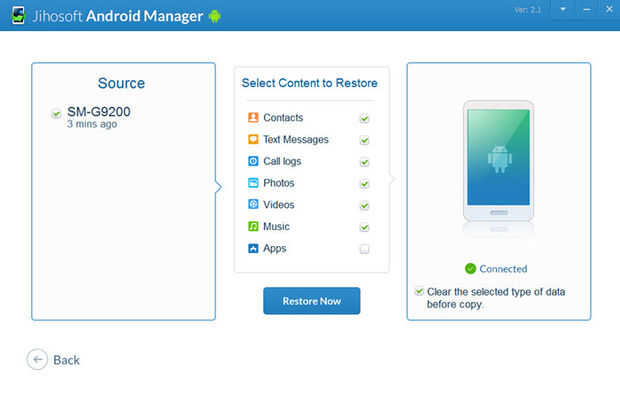Uncheck Clear selected data before copy
This screenshot has width=620, height=401.
pos(419,291)
